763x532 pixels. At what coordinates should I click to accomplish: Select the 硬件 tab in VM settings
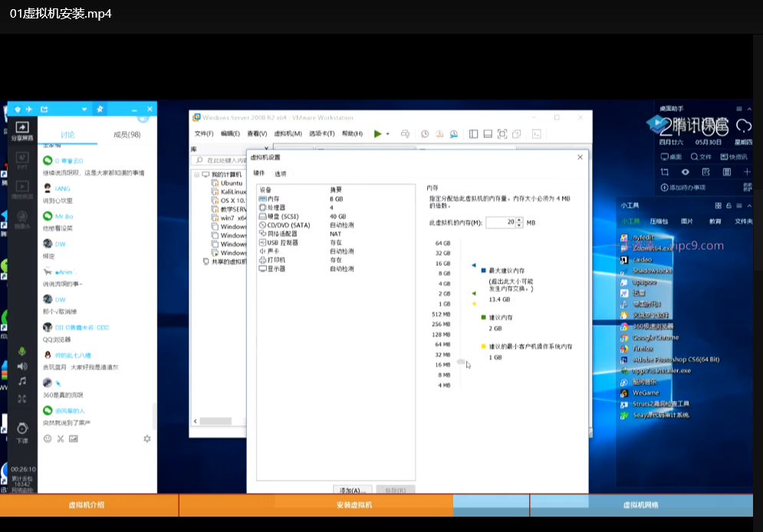pyautogui.click(x=259, y=173)
